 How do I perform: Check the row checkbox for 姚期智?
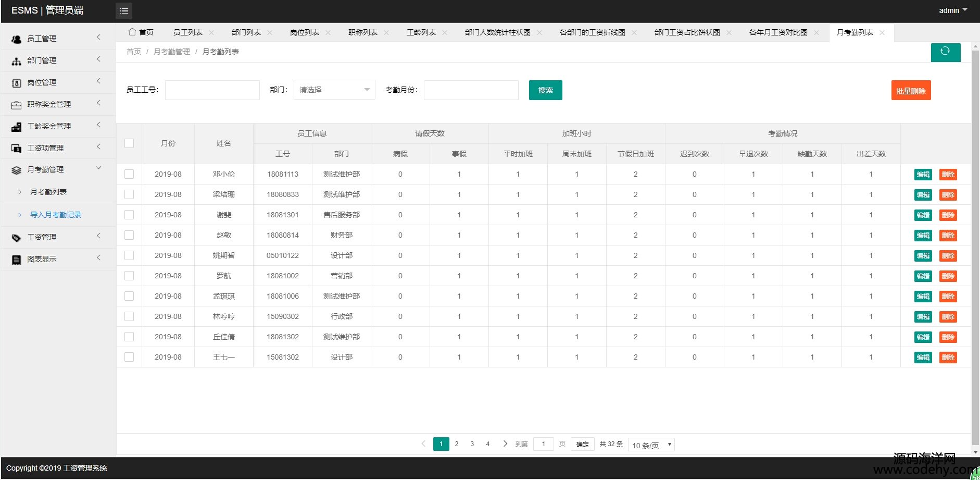pos(129,255)
